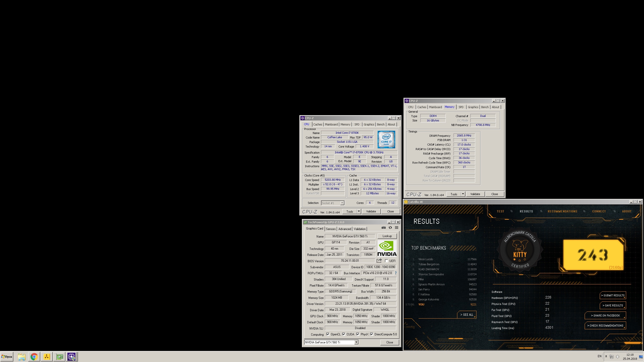Click the blue desktop icon in tray
Image resolution: width=644 pixels, height=362 pixels.
(641, 357)
